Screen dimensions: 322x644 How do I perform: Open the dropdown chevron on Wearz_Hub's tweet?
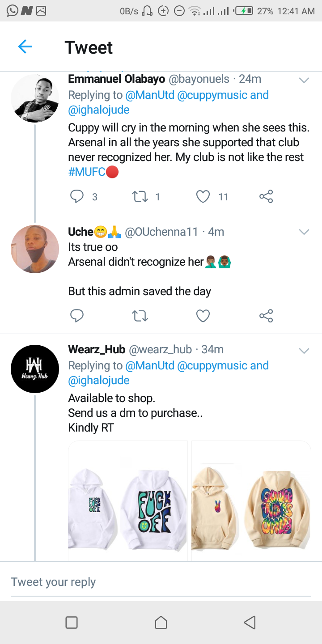point(304,351)
